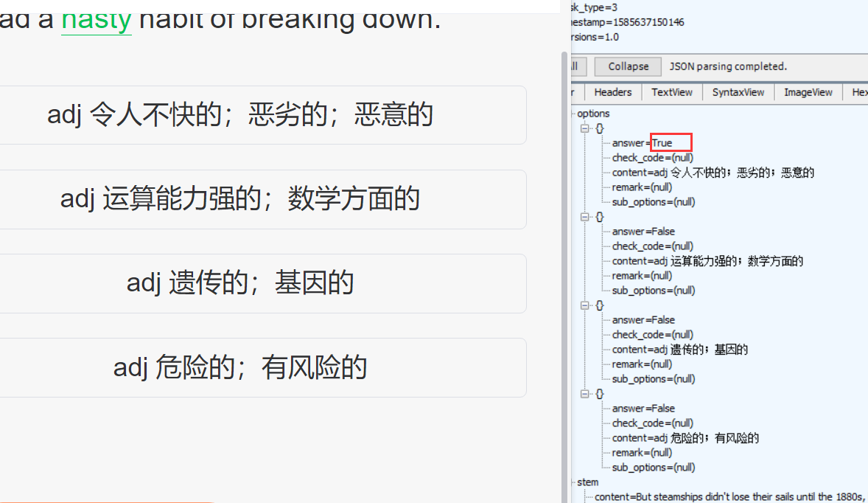Switch to the Headers tab
Image resolution: width=868 pixels, height=503 pixels.
(x=613, y=92)
